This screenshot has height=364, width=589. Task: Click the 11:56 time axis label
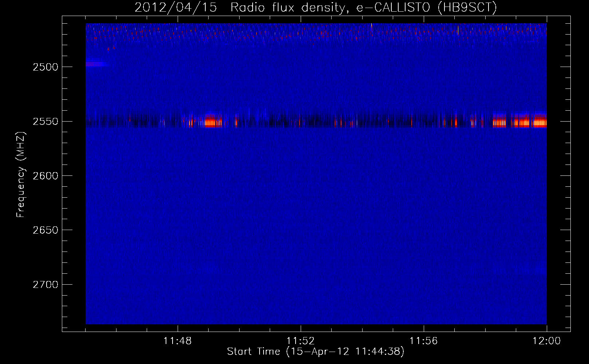click(x=424, y=341)
